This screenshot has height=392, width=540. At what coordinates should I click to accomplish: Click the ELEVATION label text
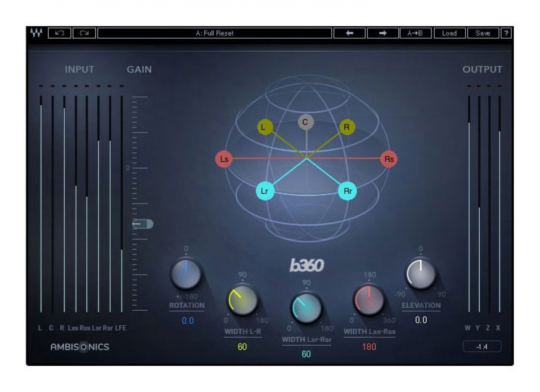click(x=421, y=305)
